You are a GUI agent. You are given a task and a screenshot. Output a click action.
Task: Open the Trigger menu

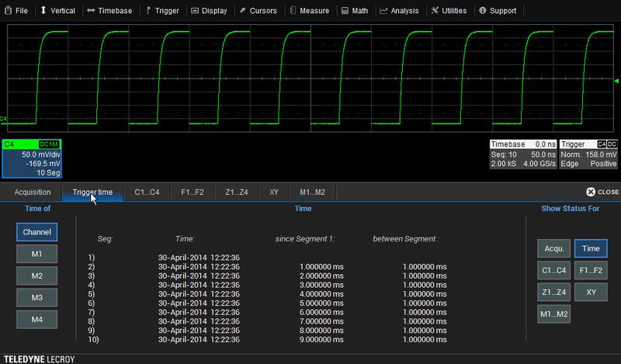click(x=162, y=11)
